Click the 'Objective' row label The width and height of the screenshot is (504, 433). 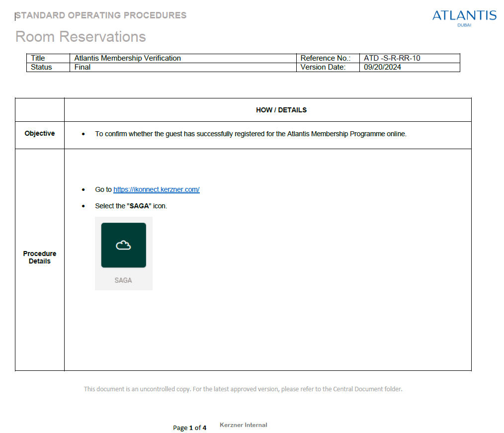[40, 133]
